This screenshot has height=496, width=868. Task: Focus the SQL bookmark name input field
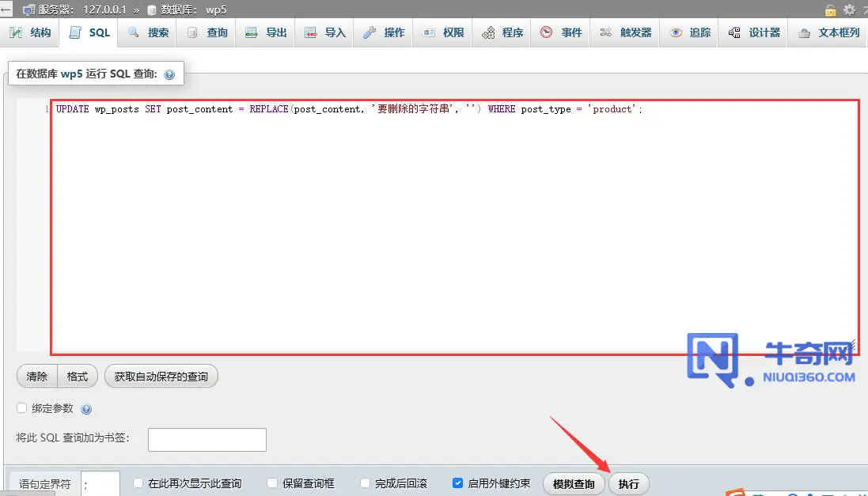pos(207,439)
